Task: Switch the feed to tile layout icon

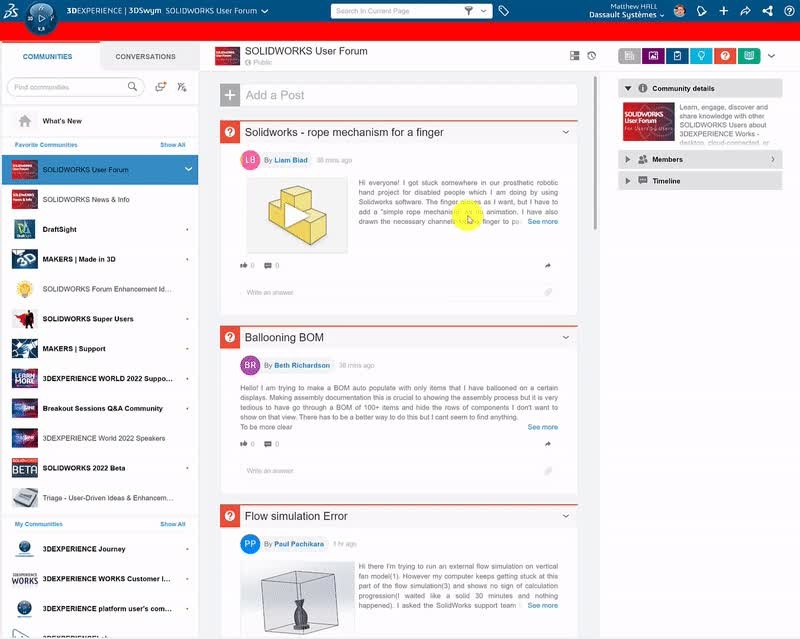Action: coord(574,56)
